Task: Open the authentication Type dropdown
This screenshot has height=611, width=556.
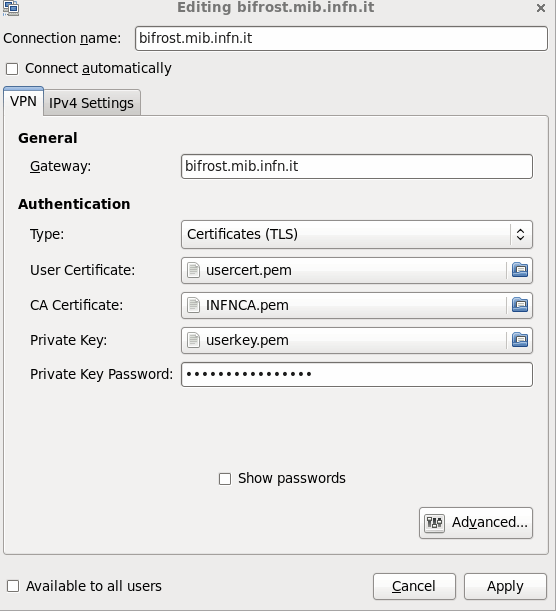Action: (357, 235)
